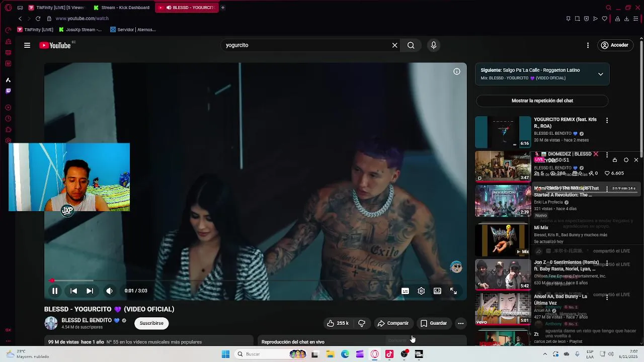
Task: Enter fullscreen mode
Action: 453,291
